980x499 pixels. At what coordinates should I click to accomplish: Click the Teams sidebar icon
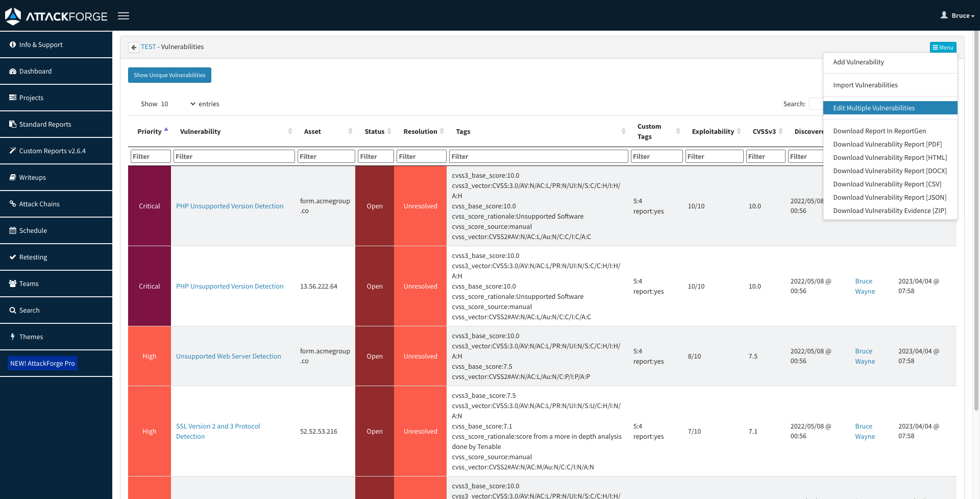[13, 283]
